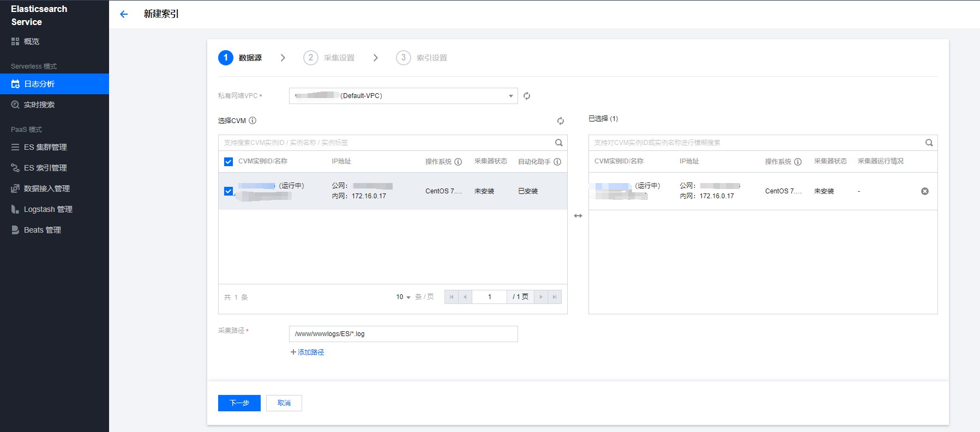Open ES 集群管理 in the sidebar
This screenshot has width=980, height=432.
click(x=45, y=147)
